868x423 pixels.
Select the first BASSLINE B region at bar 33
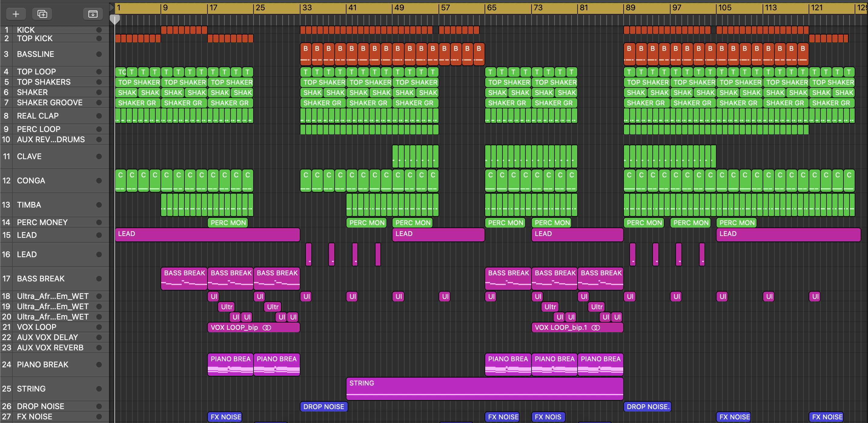tap(306, 54)
